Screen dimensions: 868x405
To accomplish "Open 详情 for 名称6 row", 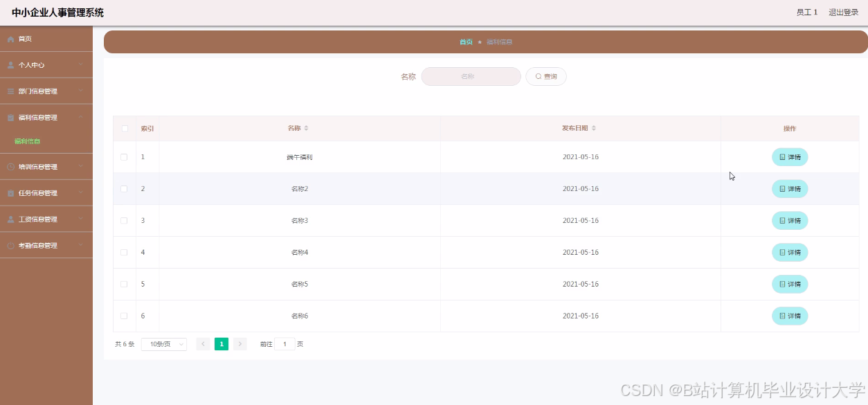I will click(x=790, y=316).
